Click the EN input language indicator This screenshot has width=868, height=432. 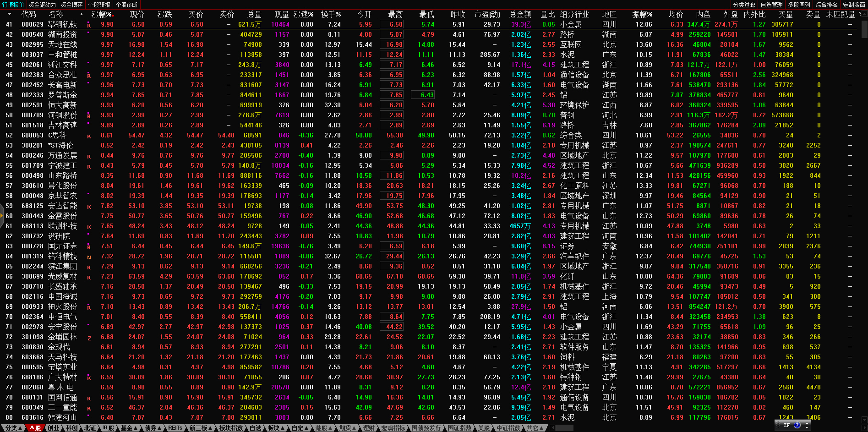point(787,425)
